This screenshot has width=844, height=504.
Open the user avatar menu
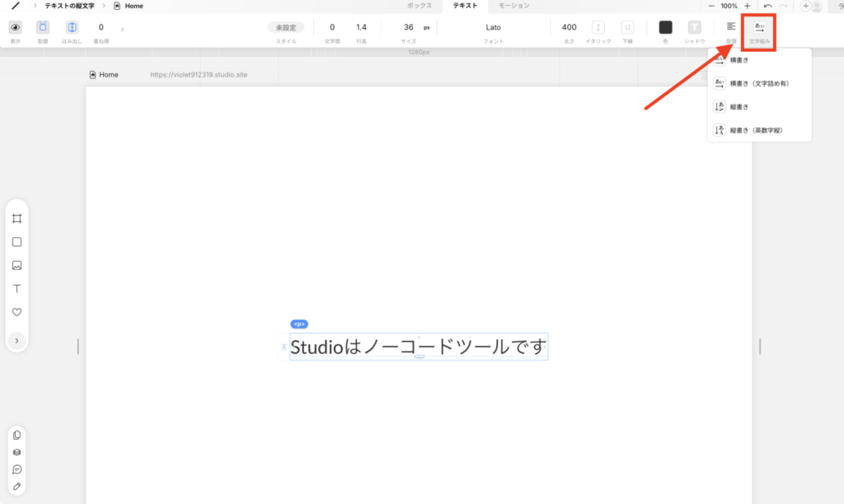coord(817,7)
